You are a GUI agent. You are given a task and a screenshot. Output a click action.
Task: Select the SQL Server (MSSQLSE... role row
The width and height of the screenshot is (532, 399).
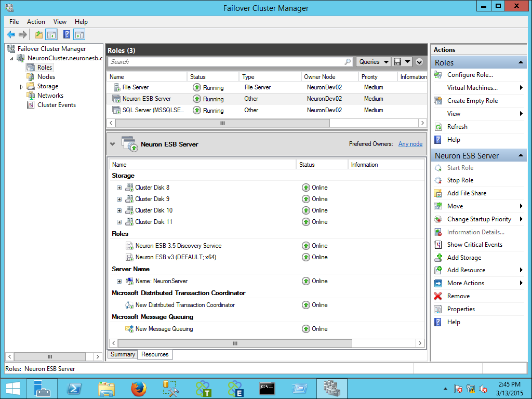(267, 110)
